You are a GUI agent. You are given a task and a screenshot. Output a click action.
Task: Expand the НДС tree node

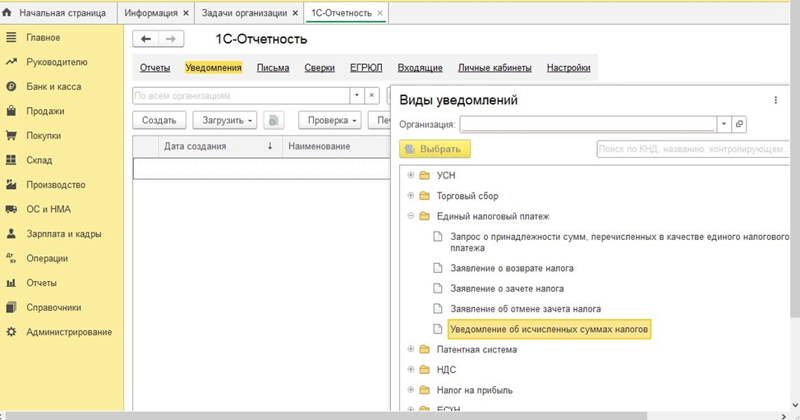(x=411, y=369)
